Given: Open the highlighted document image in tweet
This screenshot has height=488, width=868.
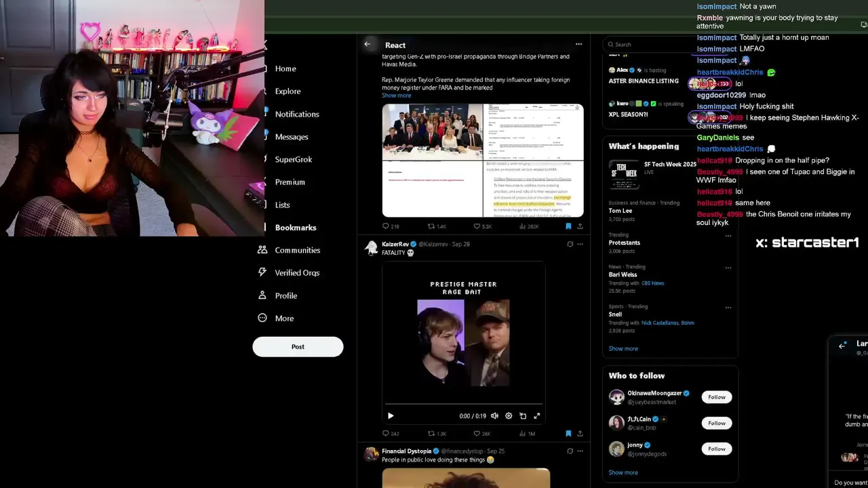Looking at the screenshot, I should pyautogui.click(x=533, y=188).
